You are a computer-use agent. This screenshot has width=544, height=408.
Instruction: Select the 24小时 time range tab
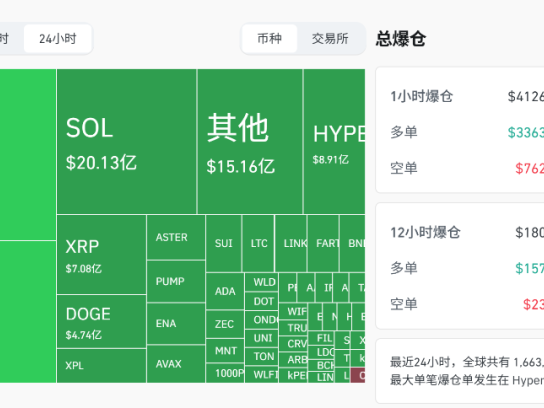(58, 39)
